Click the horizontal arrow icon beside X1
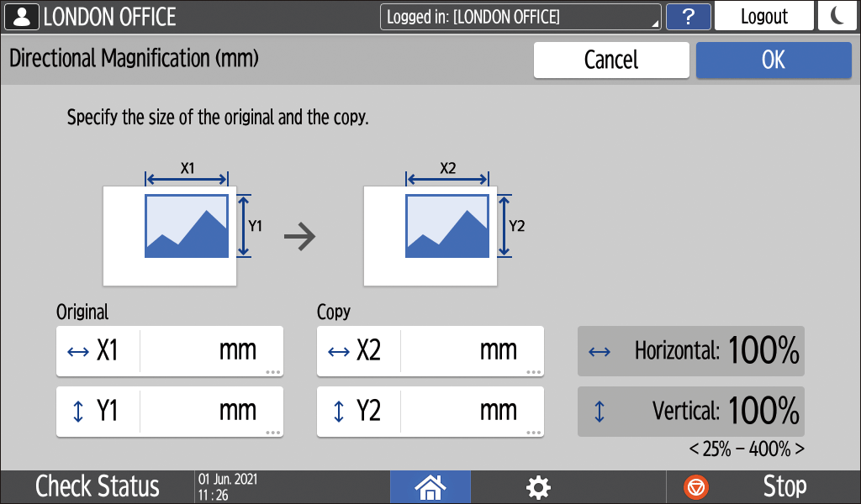861x504 pixels. tap(77, 351)
